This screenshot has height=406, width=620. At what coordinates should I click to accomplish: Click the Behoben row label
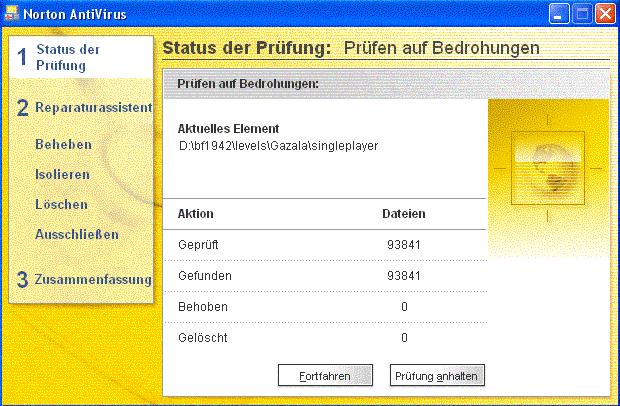coord(202,306)
